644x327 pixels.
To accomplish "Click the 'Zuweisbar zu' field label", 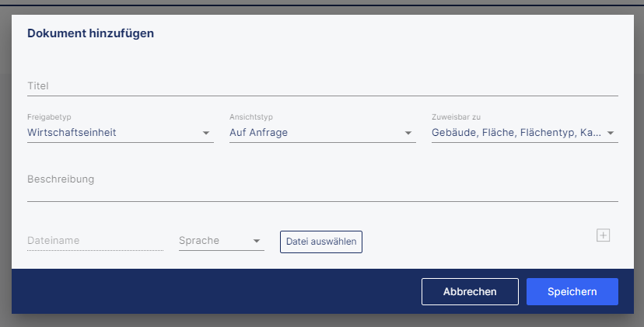I will [450, 117].
